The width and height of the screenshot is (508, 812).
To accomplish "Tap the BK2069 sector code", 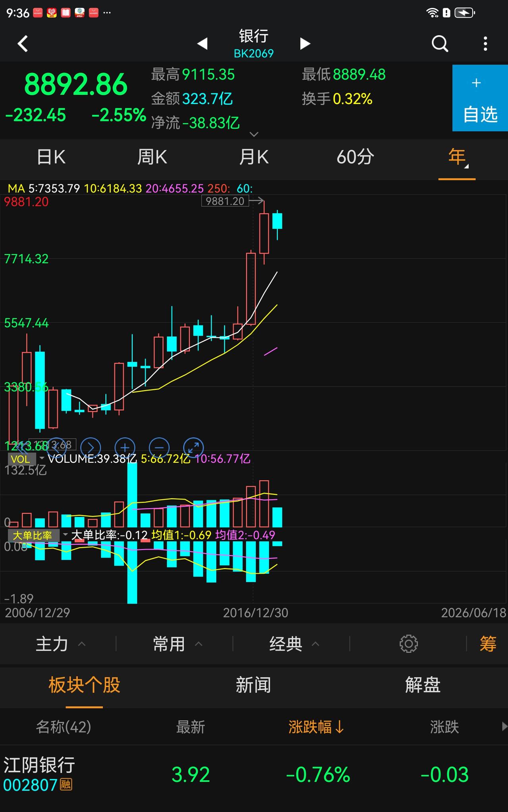I will click(x=254, y=54).
